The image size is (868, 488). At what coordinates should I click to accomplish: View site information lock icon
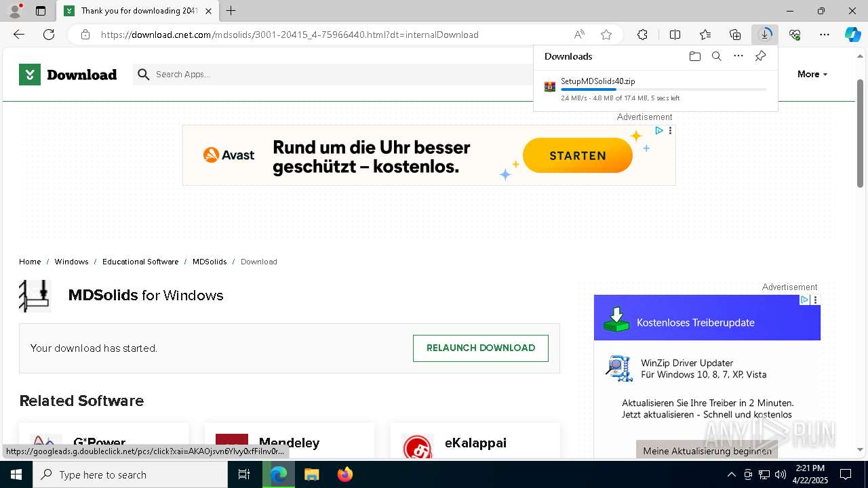(x=85, y=35)
